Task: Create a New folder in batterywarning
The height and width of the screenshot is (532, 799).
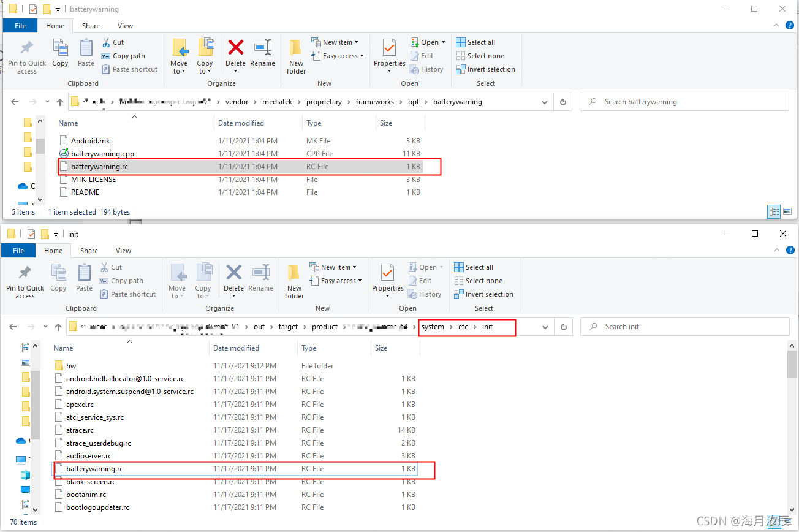Action: (x=296, y=55)
